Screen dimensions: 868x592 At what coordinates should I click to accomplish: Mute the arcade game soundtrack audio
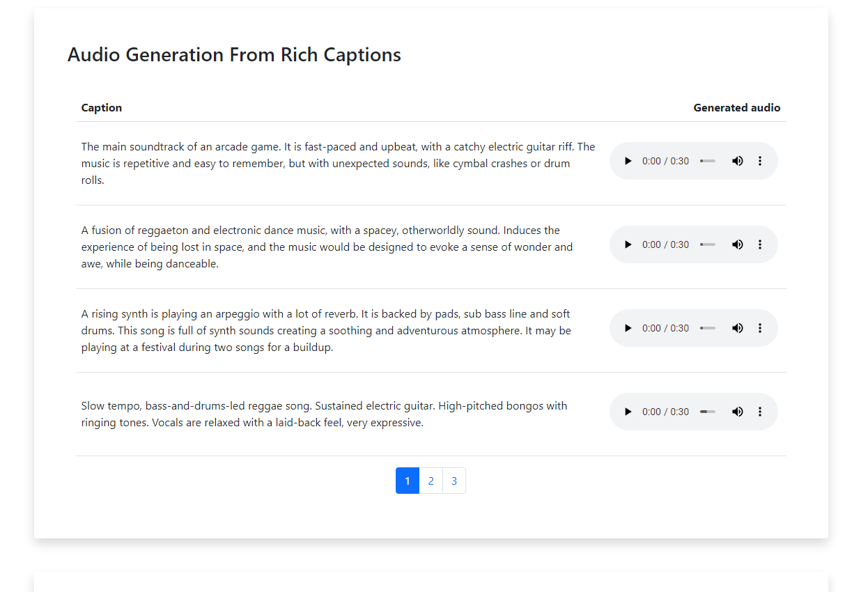click(x=737, y=161)
